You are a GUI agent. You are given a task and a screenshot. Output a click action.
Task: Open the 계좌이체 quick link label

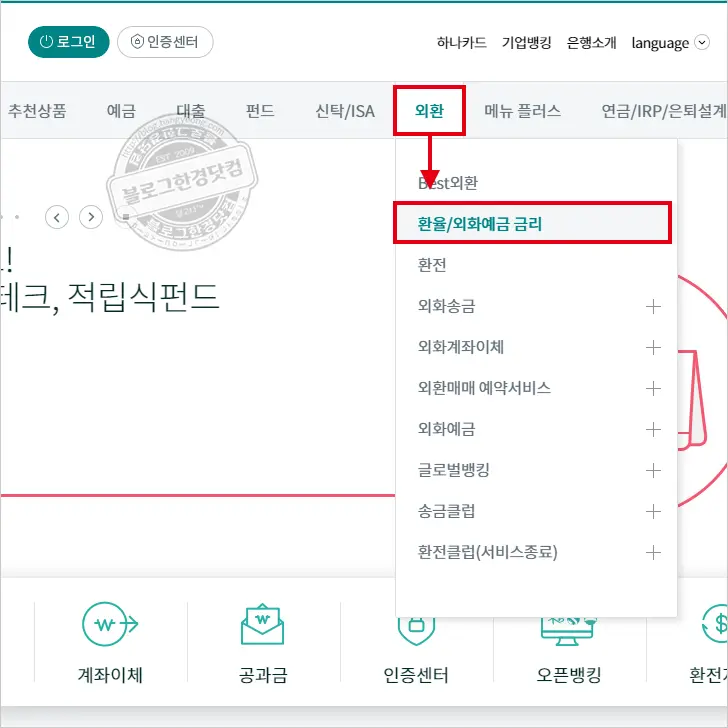(x=110, y=675)
